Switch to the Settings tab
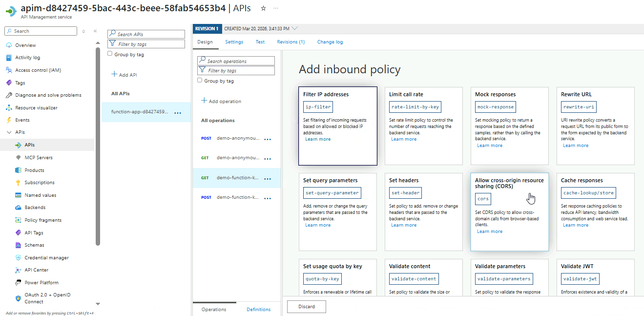 pos(234,42)
